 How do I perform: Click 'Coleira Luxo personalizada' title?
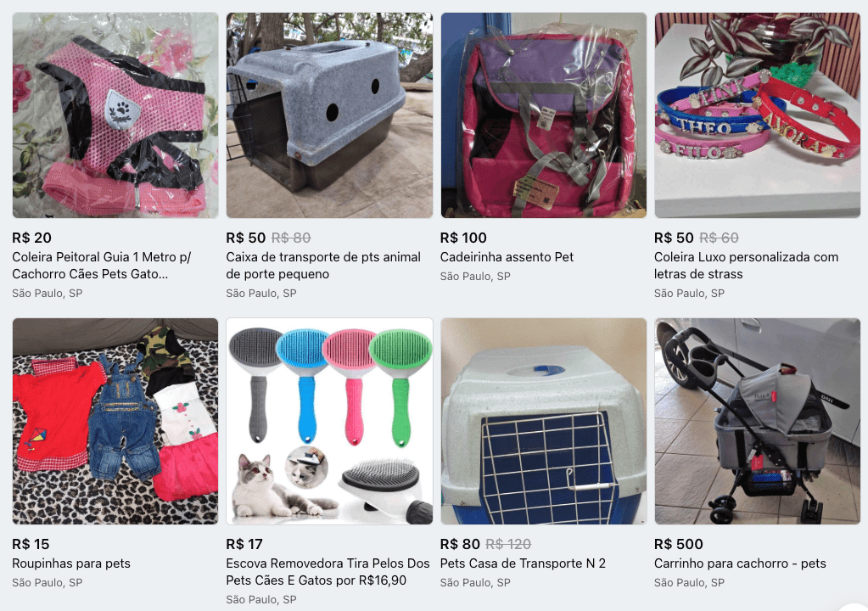pyautogui.click(x=746, y=266)
